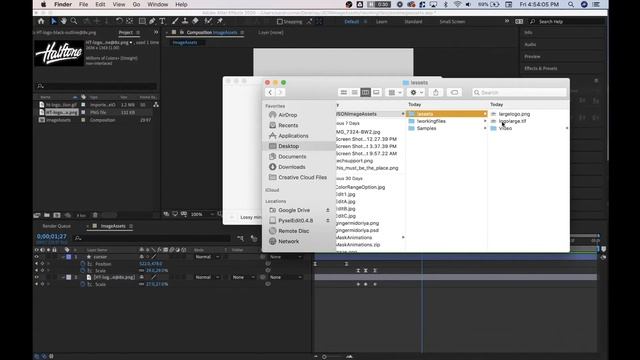
Task: Select the Zoom magnifier tool
Action: pyautogui.click(x=74, y=21)
